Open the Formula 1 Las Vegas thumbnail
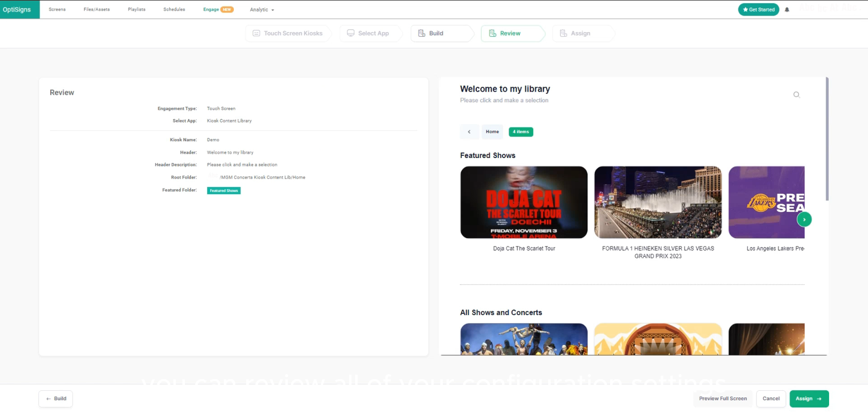 coord(658,202)
